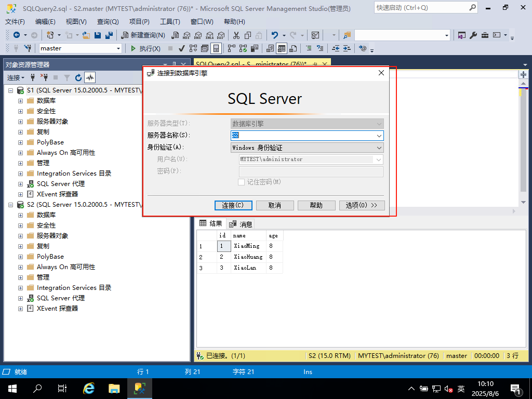Click Internet Explorer icon on taskbar
This screenshot has height=399, width=532.
point(88,389)
